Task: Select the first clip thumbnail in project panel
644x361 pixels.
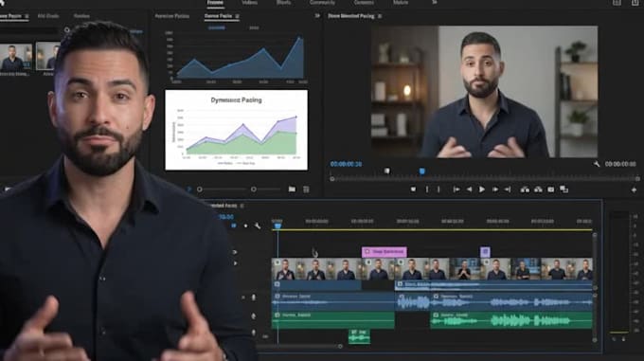Action: pyautogui.click(x=15, y=57)
